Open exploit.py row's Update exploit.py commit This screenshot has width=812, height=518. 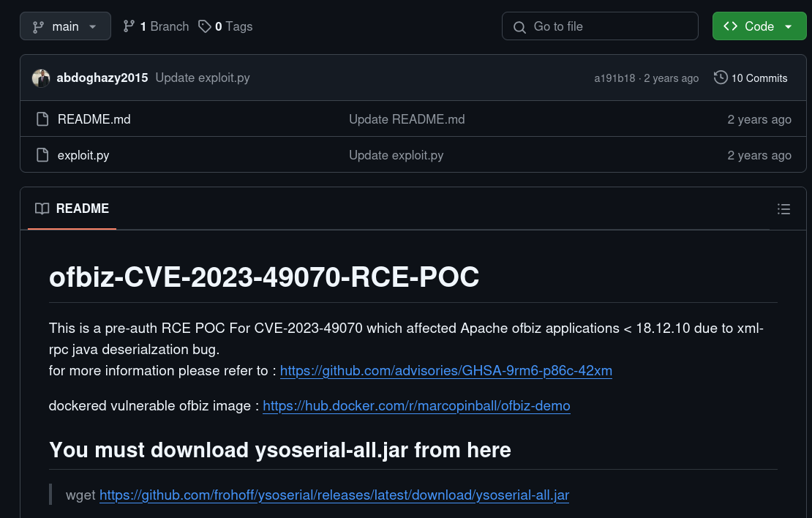tap(396, 155)
